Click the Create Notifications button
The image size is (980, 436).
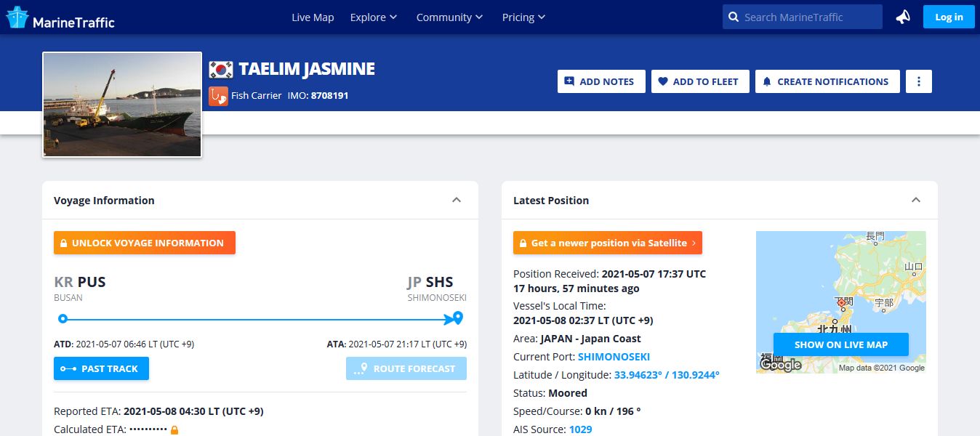coord(827,81)
